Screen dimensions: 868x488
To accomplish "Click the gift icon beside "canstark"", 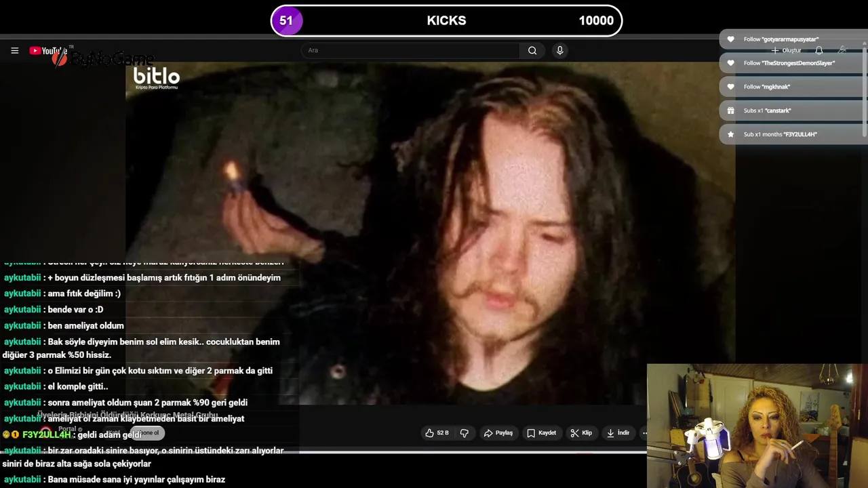I will coord(730,110).
